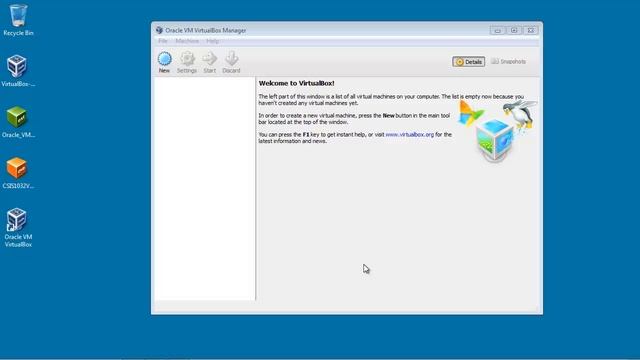This screenshot has height=360, width=640.
Task: Click the Start arrow toolbar icon
Action: [209, 62]
